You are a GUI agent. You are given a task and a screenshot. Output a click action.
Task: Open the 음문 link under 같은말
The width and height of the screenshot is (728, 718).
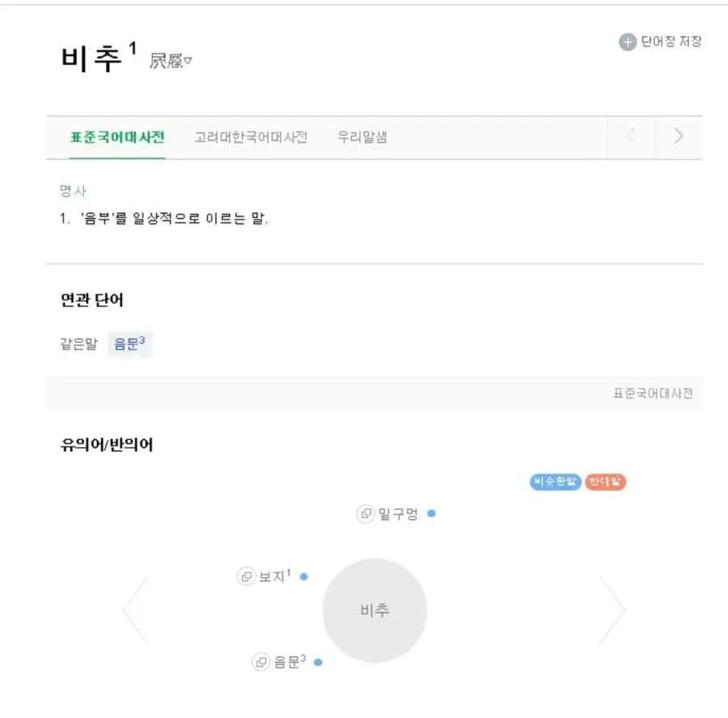129,344
